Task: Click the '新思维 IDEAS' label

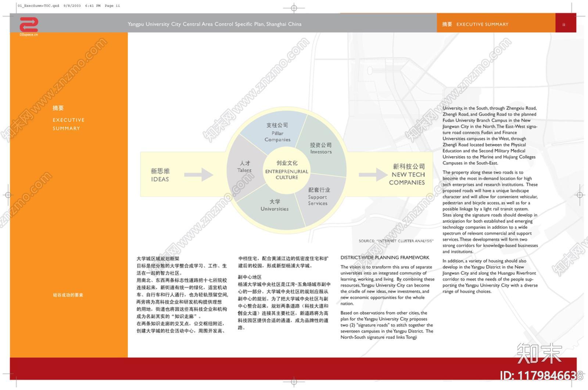Action: 160,175
